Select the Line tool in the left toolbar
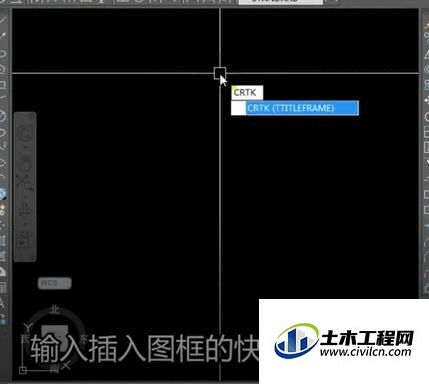429x384 pixels. point(3,20)
